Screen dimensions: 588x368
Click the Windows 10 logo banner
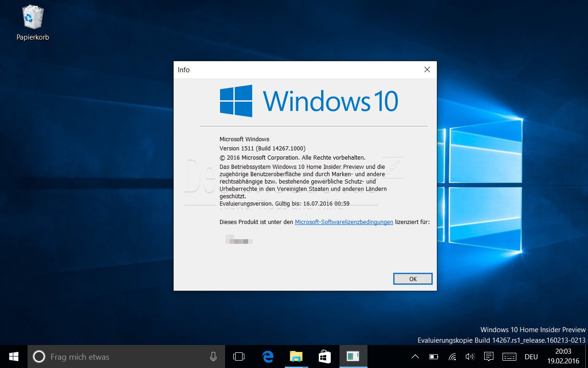point(309,101)
